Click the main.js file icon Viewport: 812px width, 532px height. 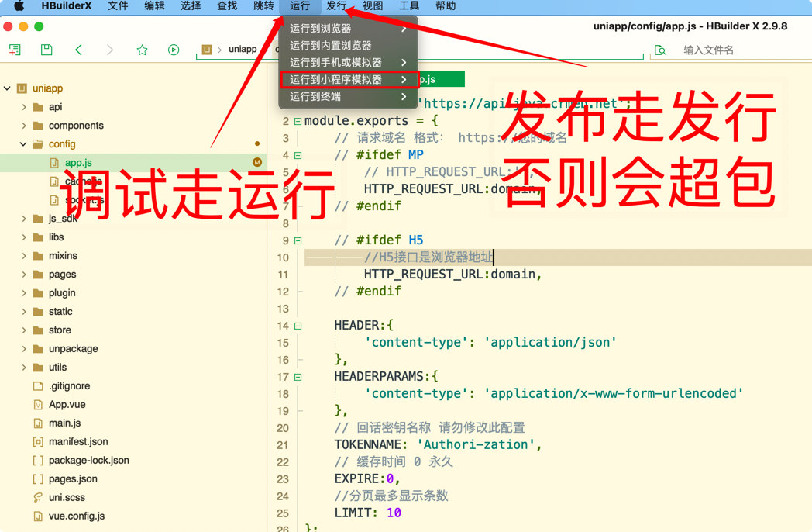38,423
